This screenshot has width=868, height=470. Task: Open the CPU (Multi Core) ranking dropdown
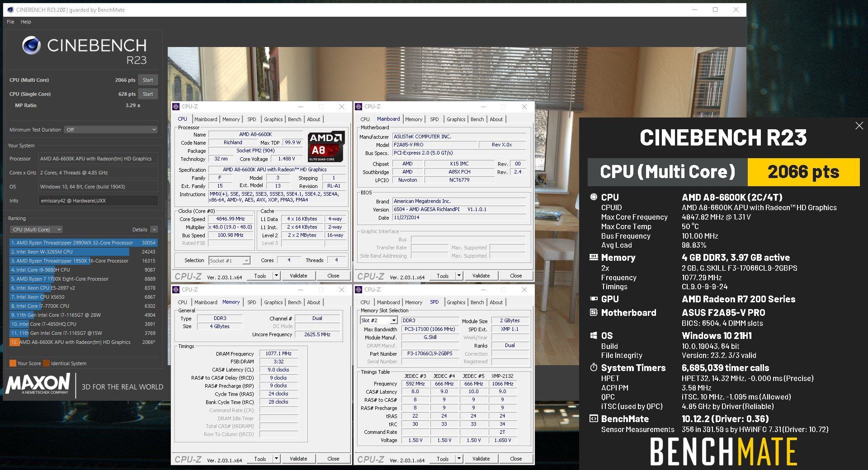[x=36, y=230]
